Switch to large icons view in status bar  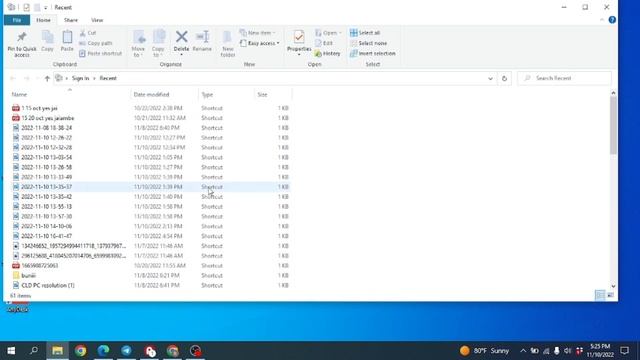click(610, 295)
